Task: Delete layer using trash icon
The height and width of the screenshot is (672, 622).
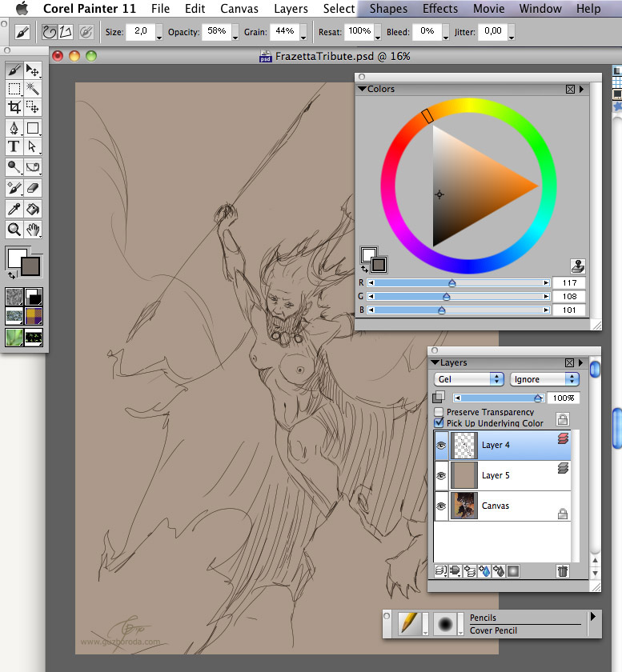Action: click(562, 571)
